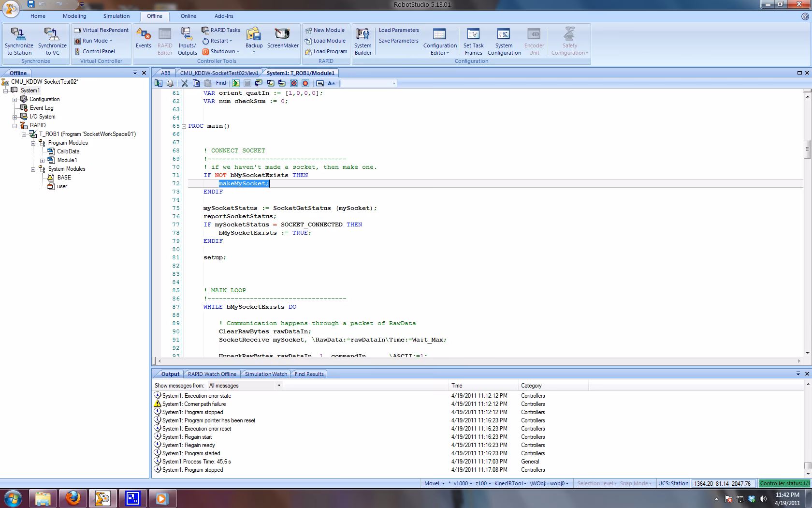Open Backup dropdown
This screenshot has width=812, height=508.
pos(254,41)
